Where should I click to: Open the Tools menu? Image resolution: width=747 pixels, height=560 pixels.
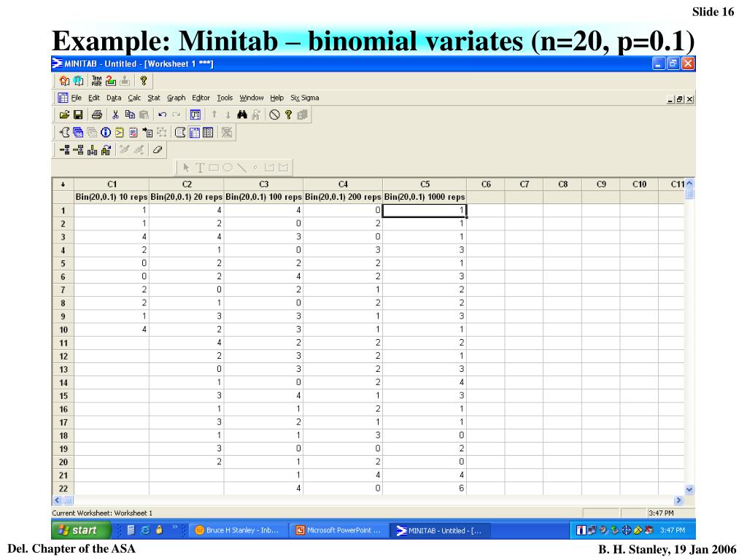point(225,98)
